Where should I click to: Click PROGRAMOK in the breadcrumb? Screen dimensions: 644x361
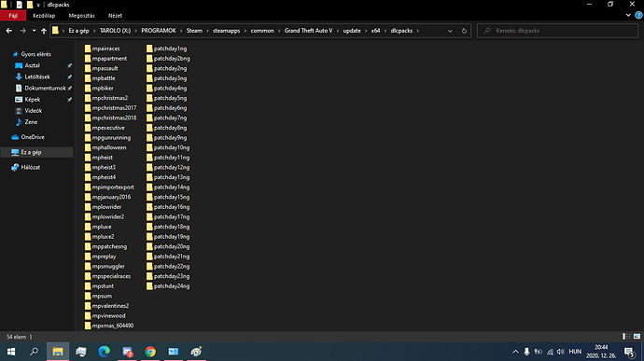pos(159,31)
